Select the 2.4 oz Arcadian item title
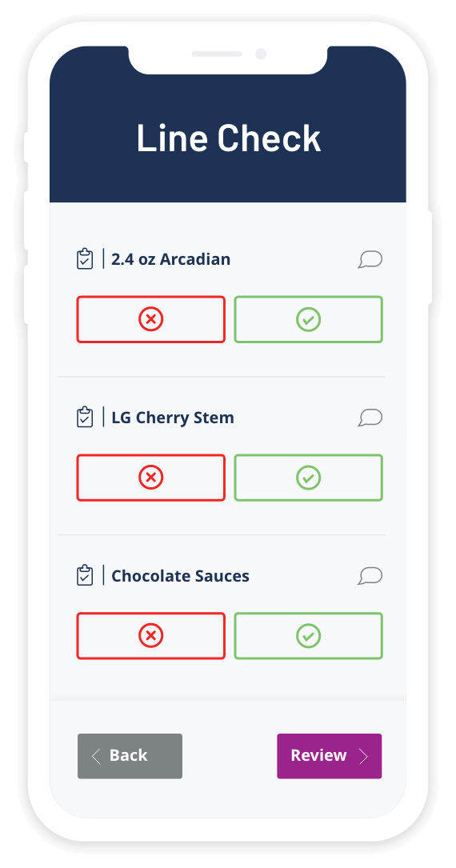Viewport: 456px width, 868px height. (171, 259)
